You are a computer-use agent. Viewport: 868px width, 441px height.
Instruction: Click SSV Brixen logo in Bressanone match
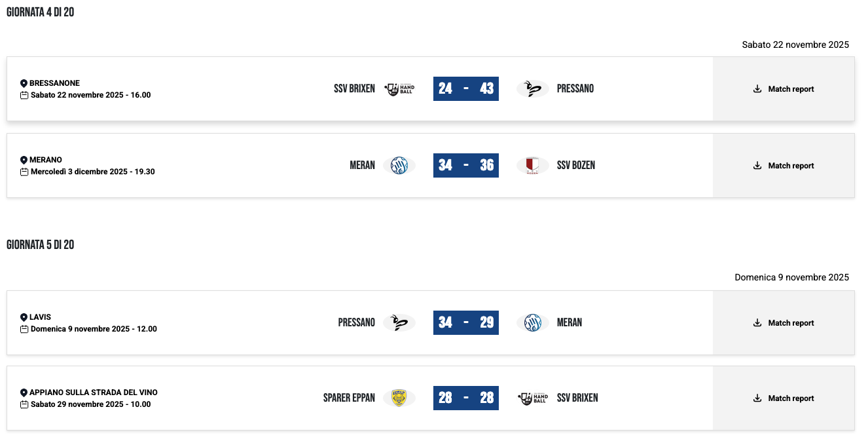coord(399,89)
